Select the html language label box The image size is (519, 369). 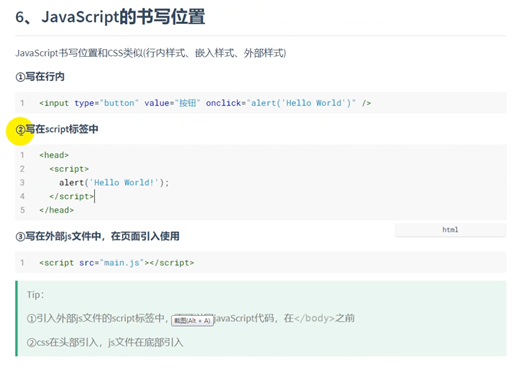point(450,230)
